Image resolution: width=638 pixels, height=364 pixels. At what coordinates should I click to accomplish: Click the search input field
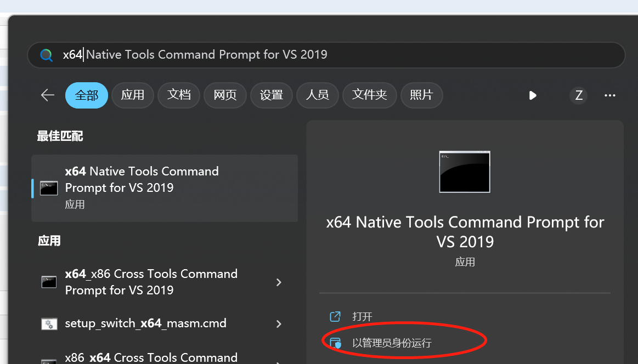(x=326, y=55)
